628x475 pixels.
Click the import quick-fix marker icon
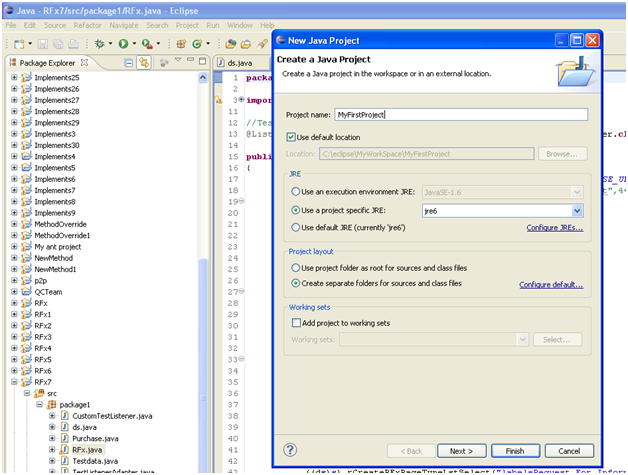coord(218,100)
